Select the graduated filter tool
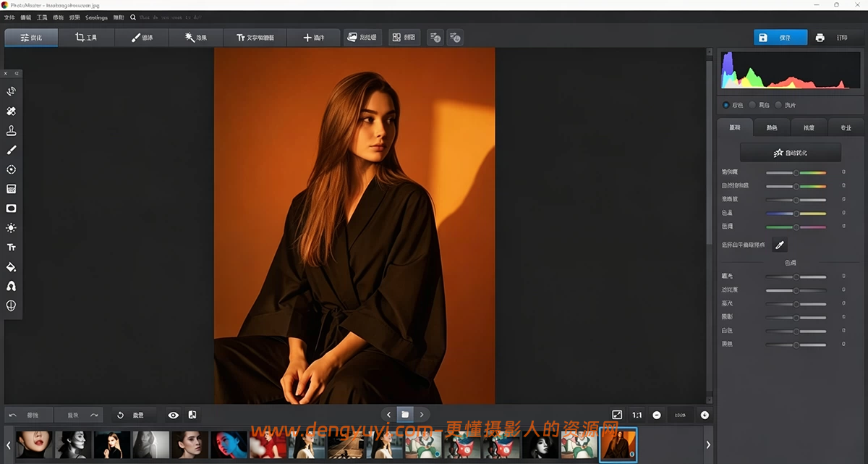 tap(12, 189)
